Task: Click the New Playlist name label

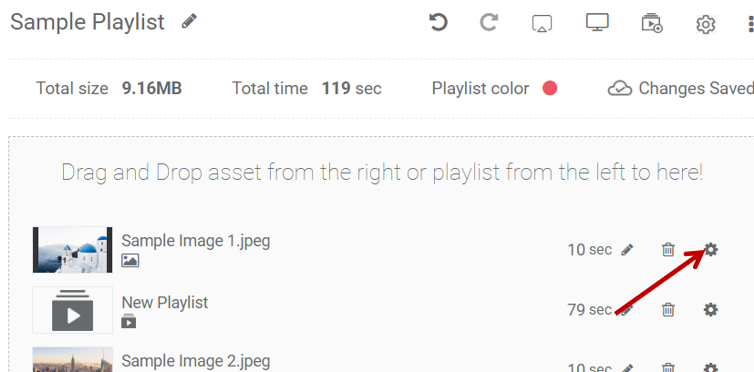Action: coord(165,302)
